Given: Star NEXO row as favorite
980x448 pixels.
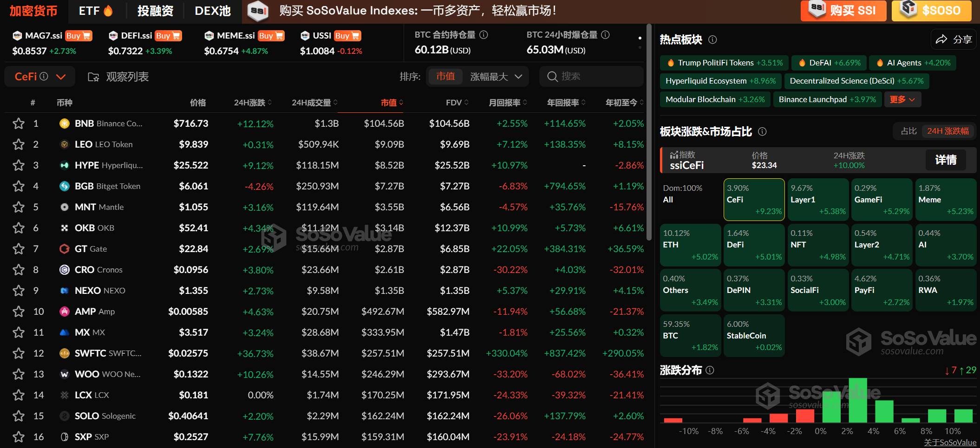Looking at the screenshot, I should tap(19, 291).
